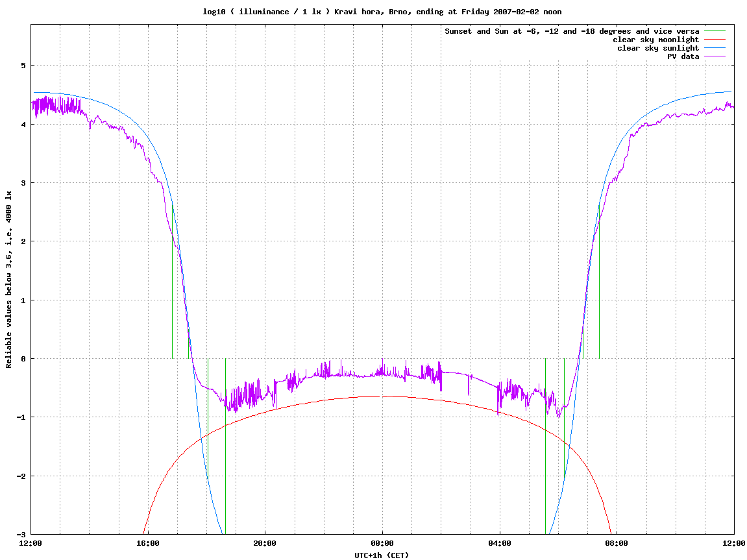
Task: Click the leftmost 12:00 x-axis label
Action: (31, 543)
